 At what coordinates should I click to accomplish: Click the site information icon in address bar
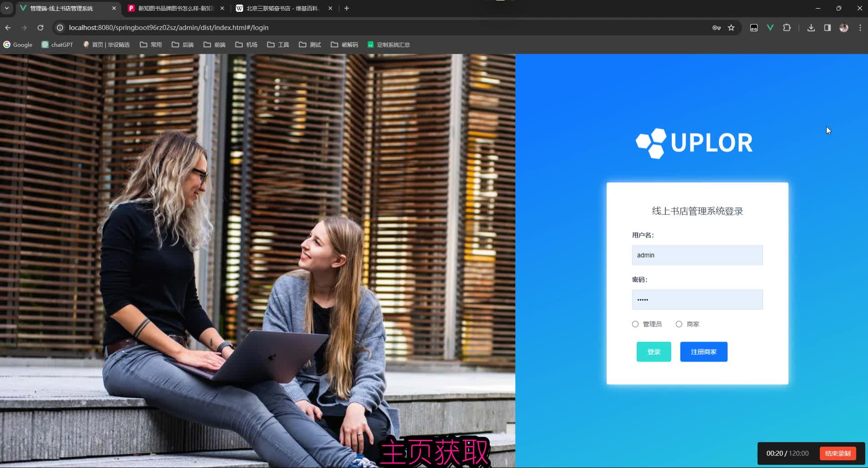pyautogui.click(x=60, y=28)
